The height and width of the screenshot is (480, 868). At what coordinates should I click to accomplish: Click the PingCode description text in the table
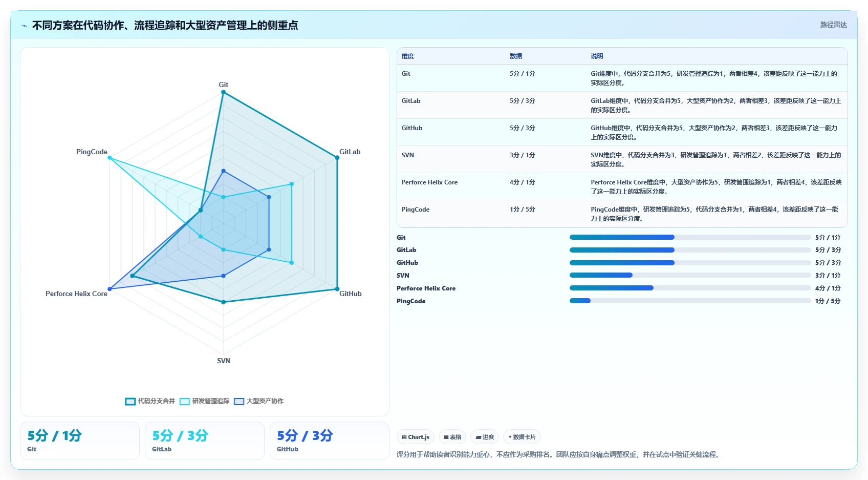pyautogui.click(x=714, y=214)
